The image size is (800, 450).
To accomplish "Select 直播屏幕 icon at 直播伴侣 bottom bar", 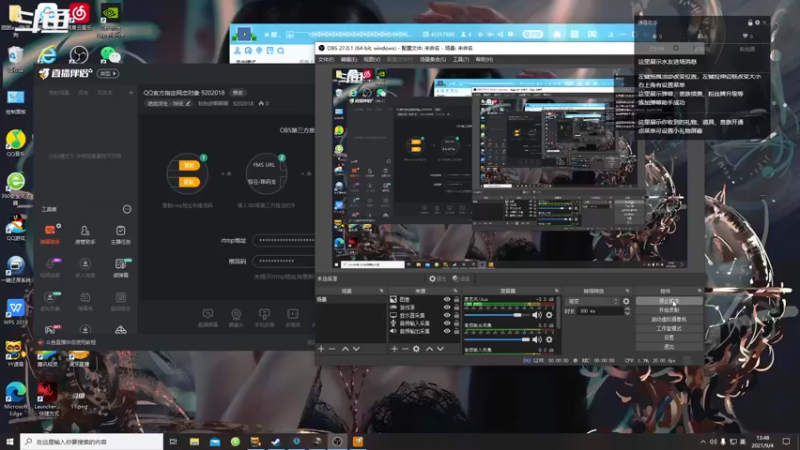I will point(208,317).
